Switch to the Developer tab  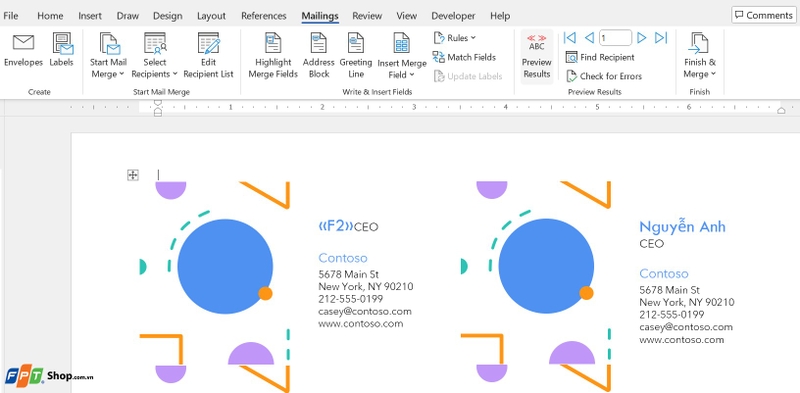coord(453,16)
